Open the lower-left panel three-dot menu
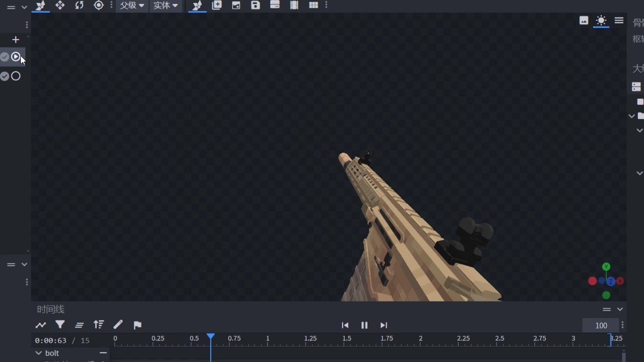644x362 pixels. pos(27,282)
